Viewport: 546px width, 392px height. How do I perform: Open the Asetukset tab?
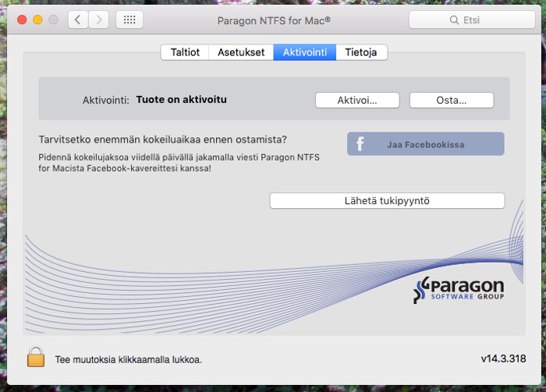click(x=241, y=52)
